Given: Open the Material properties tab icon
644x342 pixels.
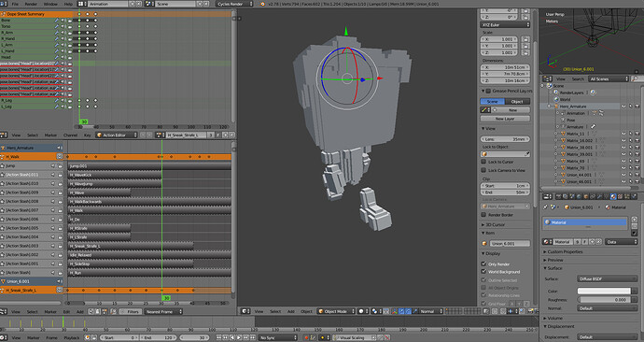Looking at the screenshot, I should coord(613,196).
